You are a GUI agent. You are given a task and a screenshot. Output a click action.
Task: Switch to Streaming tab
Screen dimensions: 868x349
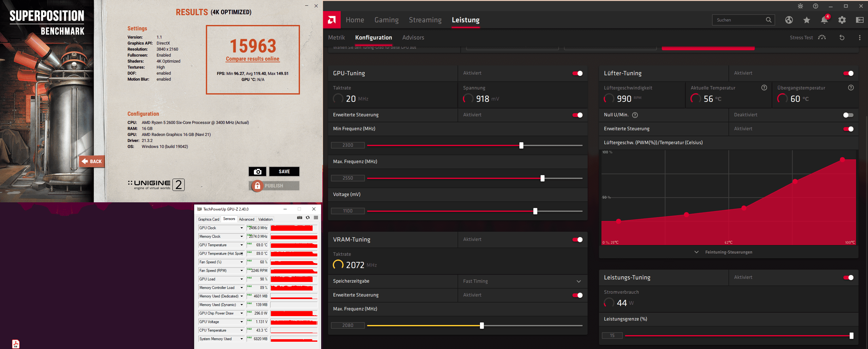point(425,20)
